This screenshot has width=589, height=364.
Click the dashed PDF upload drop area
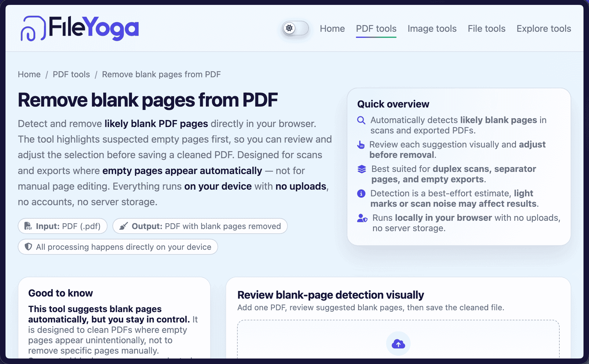398,339
